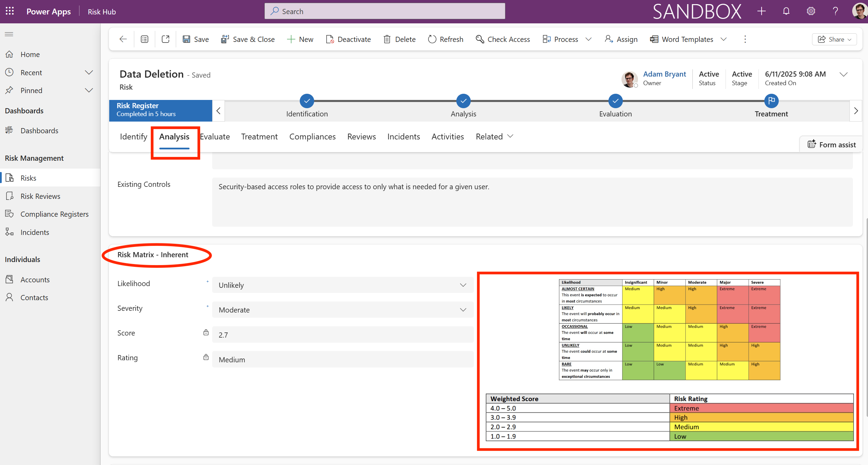Select the Treatment stage flag
This screenshot has width=868, height=465.
tap(771, 101)
